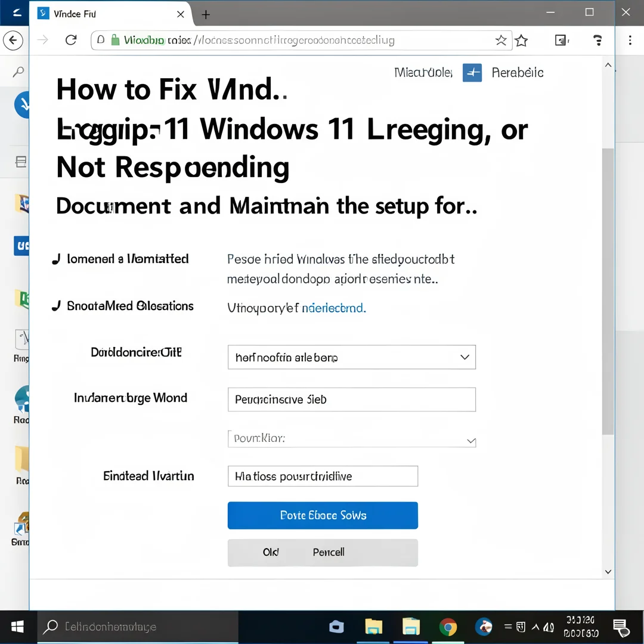Screen dimensions: 644x644
Task: Open the camera app in taskbar
Action: tap(336, 627)
